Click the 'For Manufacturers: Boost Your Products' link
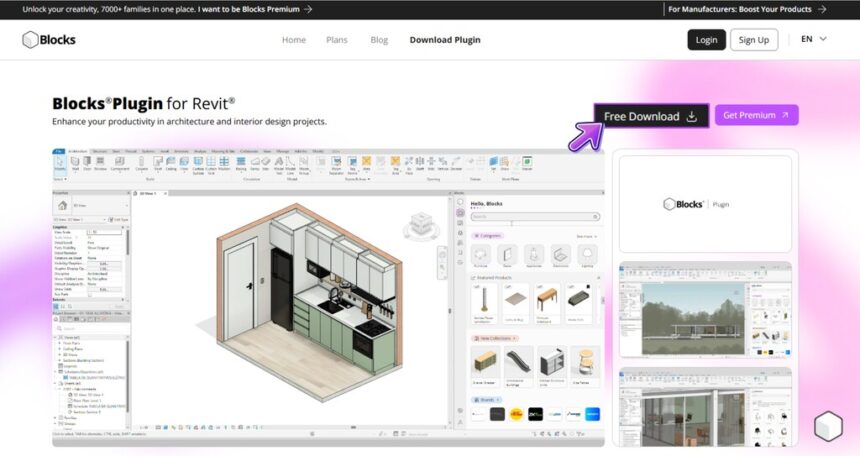Image resolution: width=860 pixels, height=456 pixels. 740,9
